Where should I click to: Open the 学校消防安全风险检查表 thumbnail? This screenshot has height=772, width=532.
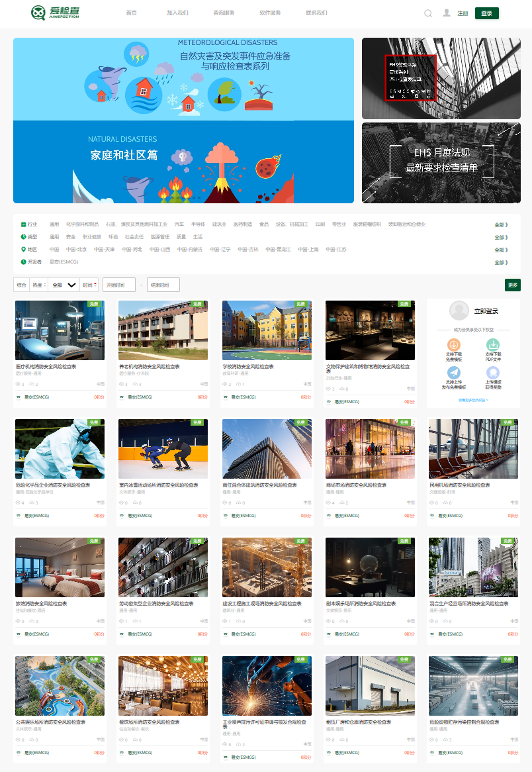267,330
